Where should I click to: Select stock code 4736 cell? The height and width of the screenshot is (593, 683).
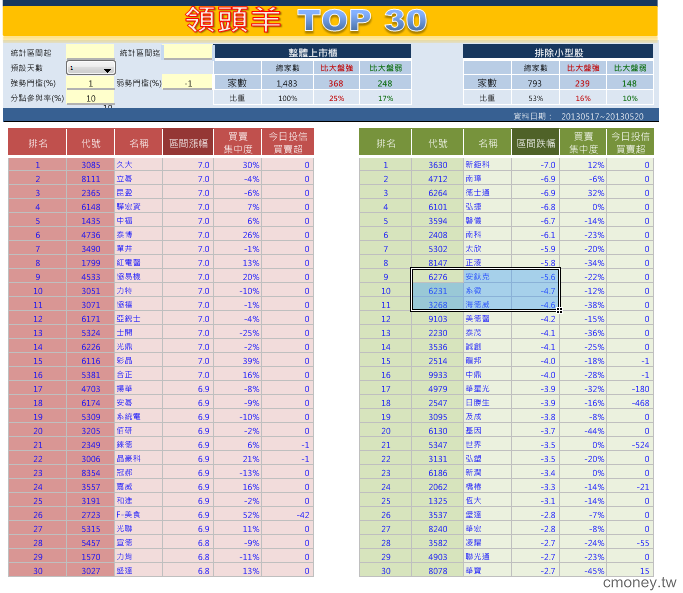pyautogui.click(x=91, y=235)
